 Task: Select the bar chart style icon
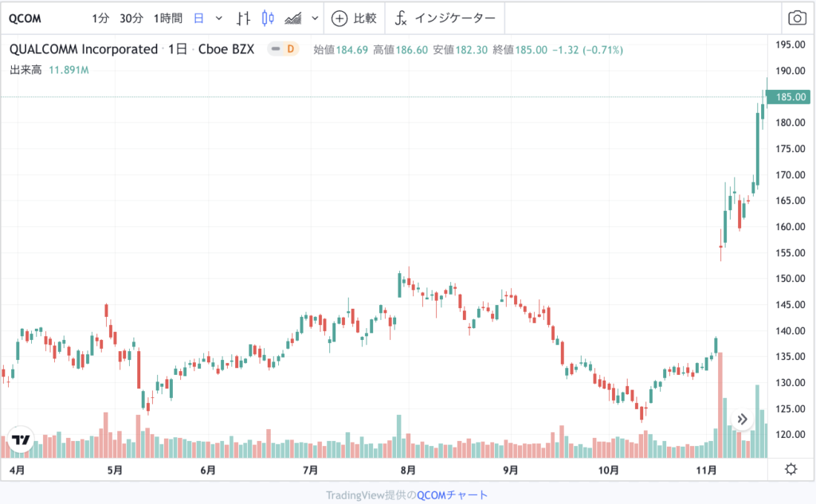coord(243,19)
